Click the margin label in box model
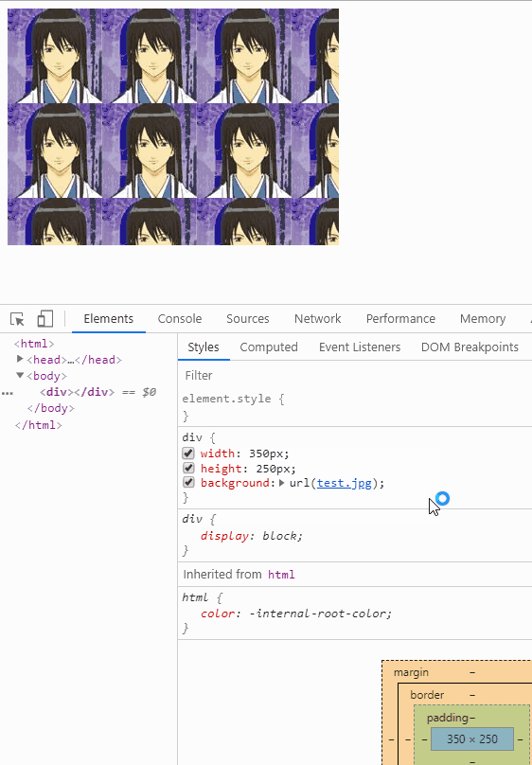The width and height of the screenshot is (532, 765). click(x=411, y=672)
